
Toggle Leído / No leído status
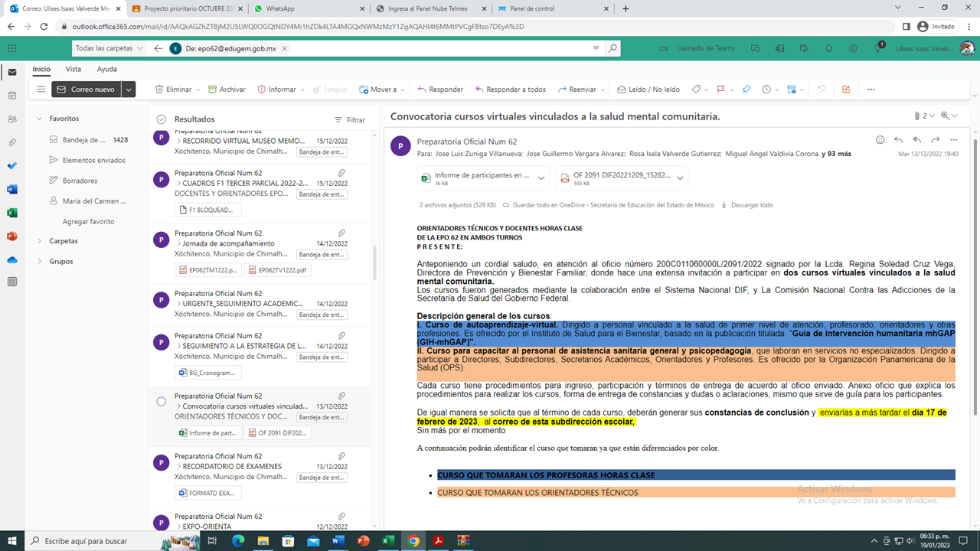(648, 90)
